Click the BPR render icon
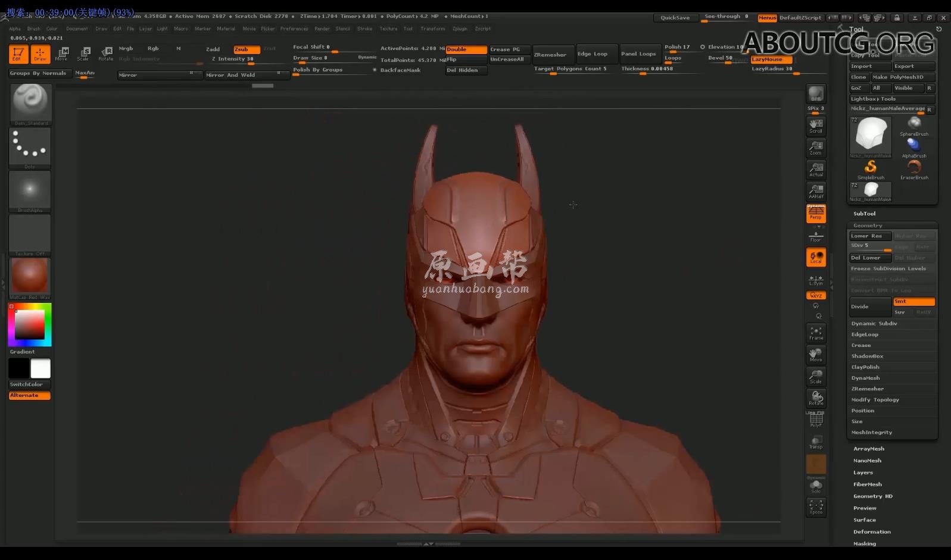951x560 pixels. click(816, 93)
